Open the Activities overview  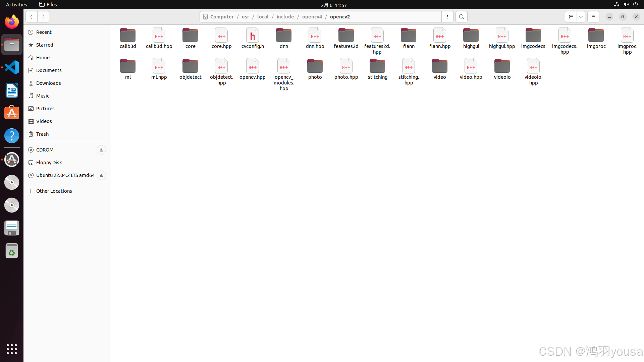coord(16,4)
